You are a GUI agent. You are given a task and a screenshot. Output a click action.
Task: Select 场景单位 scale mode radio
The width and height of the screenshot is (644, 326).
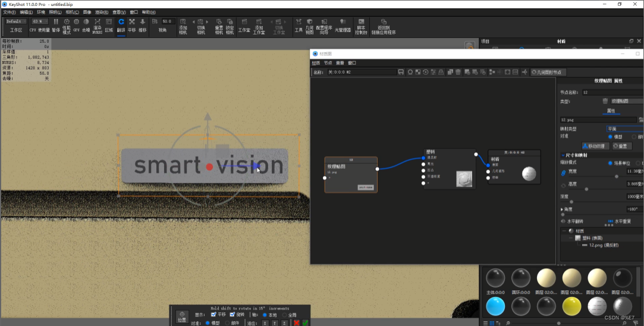[610, 163]
